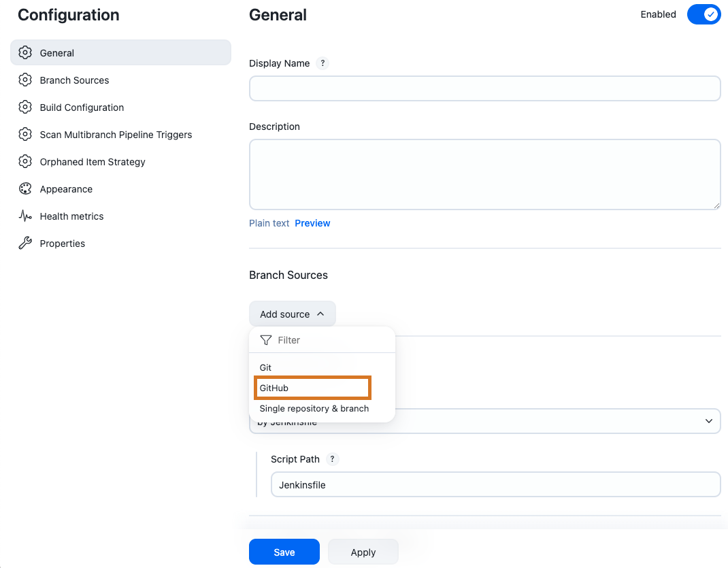Open the description Preview link
This screenshot has width=728, height=568.
click(312, 222)
